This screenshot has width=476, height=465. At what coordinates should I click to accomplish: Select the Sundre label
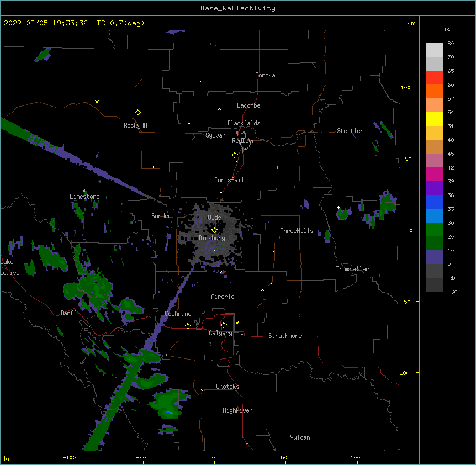click(x=161, y=216)
